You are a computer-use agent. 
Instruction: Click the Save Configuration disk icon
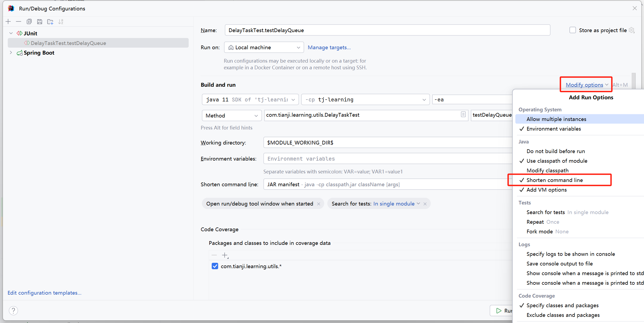pyautogui.click(x=40, y=22)
